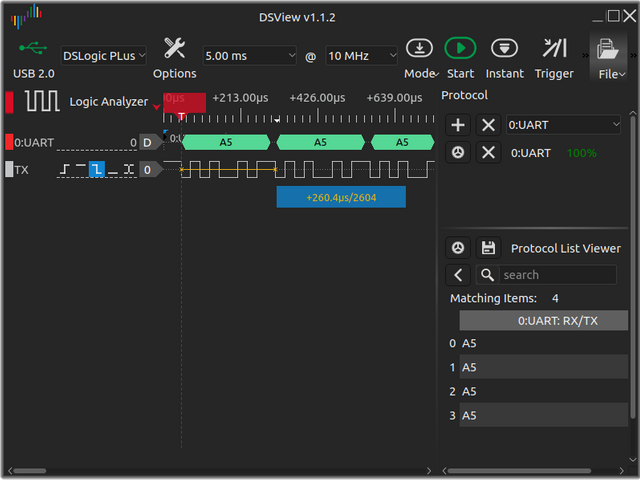Go to previous search result arrow
This screenshot has height=480, width=640.
pos(458,275)
